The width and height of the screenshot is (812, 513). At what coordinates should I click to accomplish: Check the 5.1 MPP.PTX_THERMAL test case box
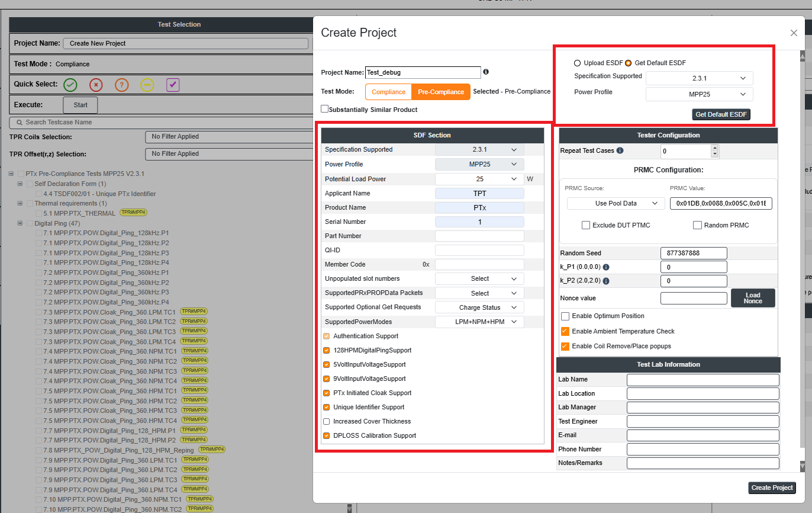[x=38, y=213]
